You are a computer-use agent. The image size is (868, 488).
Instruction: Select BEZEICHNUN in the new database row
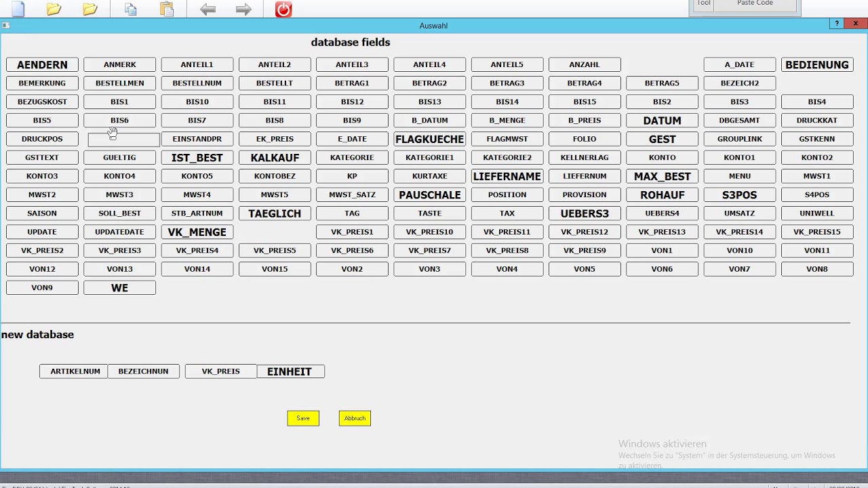(143, 371)
